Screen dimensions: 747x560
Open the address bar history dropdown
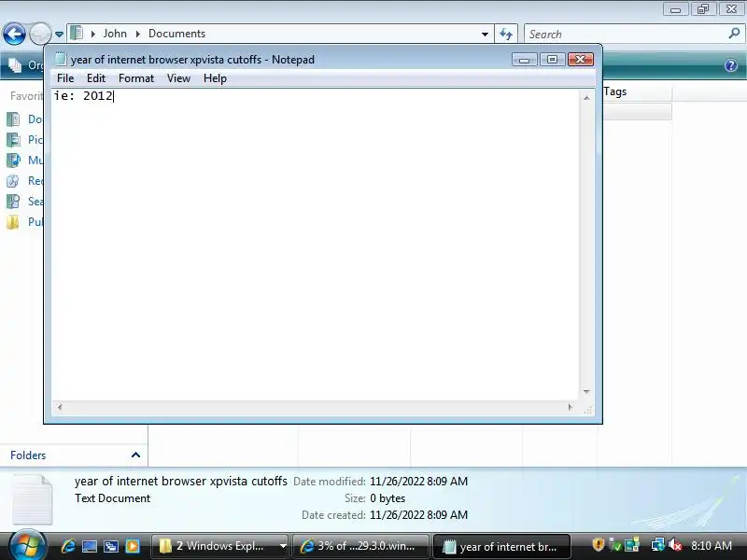[485, 35]
